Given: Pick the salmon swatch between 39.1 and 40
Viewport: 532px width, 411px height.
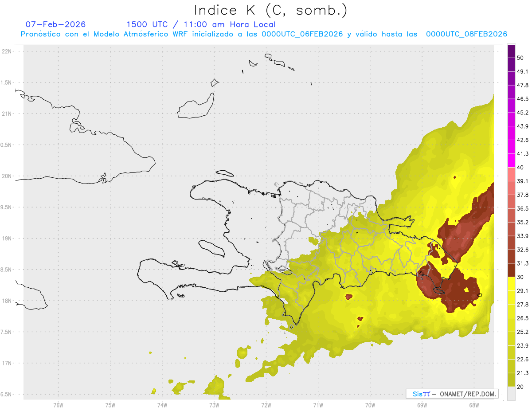Looking at the screenshot, I should 511,174.
